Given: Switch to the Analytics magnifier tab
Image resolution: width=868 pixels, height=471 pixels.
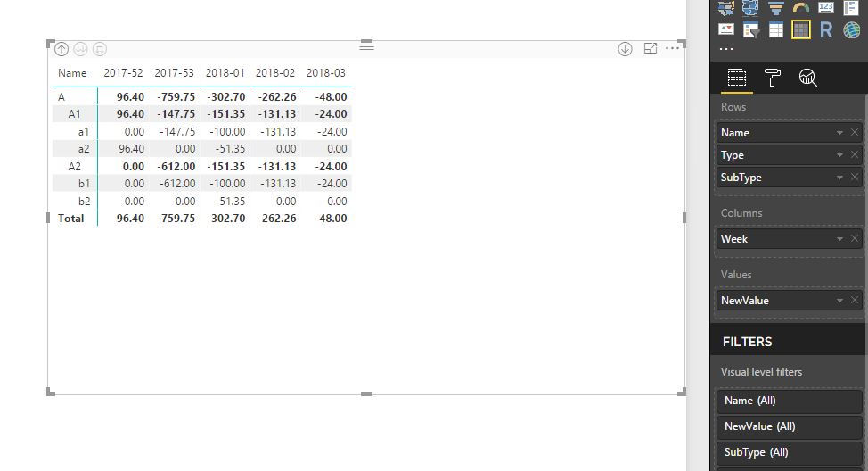Looking at the screenshot, I should coord(807,78).
